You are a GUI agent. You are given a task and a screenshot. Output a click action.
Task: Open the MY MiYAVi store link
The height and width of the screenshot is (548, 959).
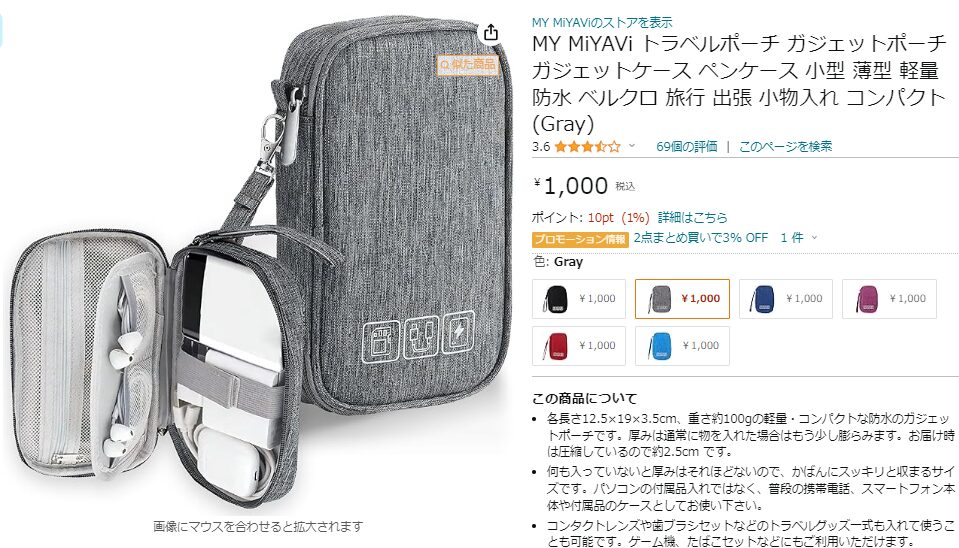602,23
